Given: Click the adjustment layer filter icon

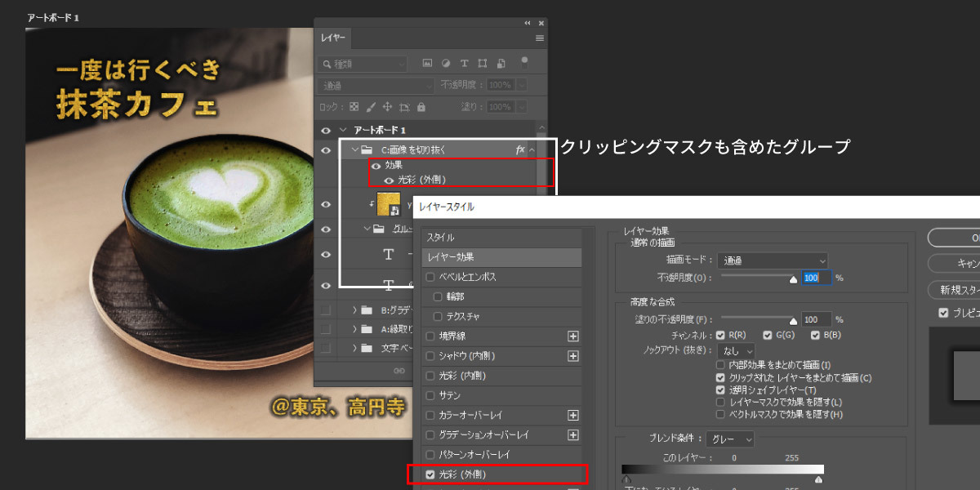Looking at the screenshot, I should click(446, 64).
